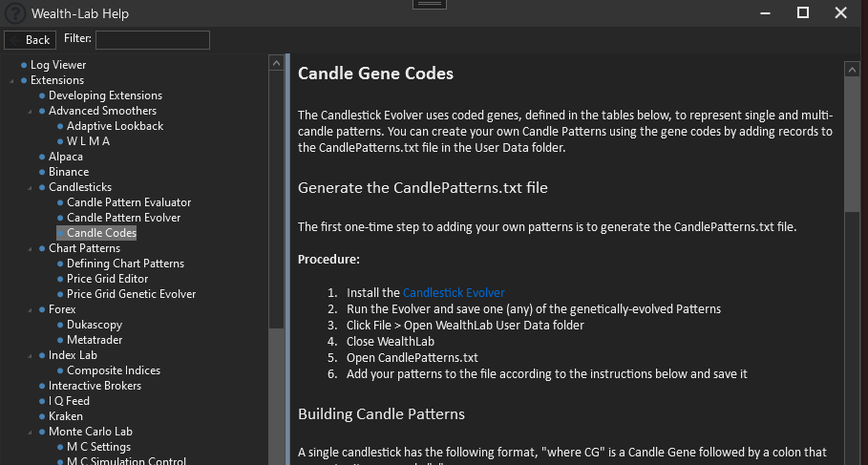Select the Interactive Brokers topic
Viewport: 868px width, 465px height.
click(x=95, y=386)
